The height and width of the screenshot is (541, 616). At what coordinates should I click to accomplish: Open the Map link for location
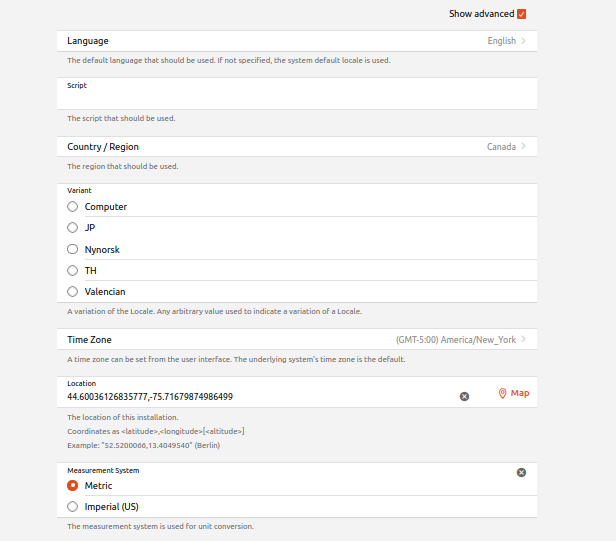(x=520, y=394)
